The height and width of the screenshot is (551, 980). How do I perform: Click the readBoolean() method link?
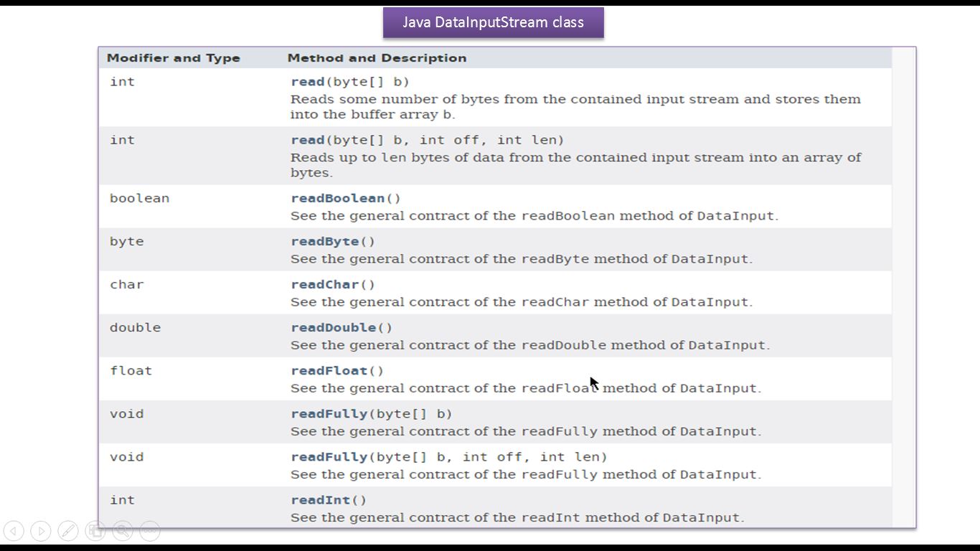tap(338, 198)
